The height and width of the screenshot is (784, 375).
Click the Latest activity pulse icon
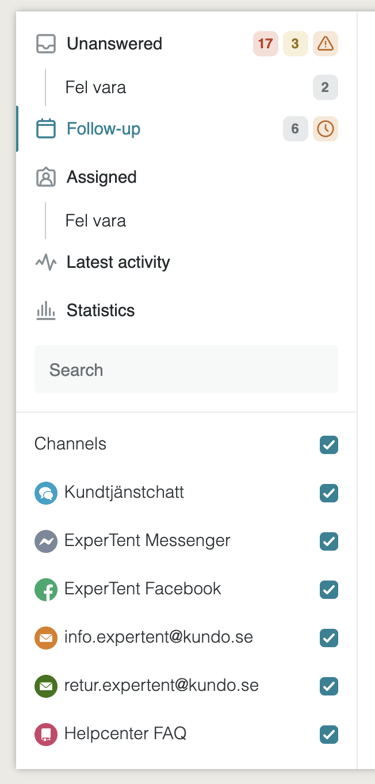pos(46,262)
